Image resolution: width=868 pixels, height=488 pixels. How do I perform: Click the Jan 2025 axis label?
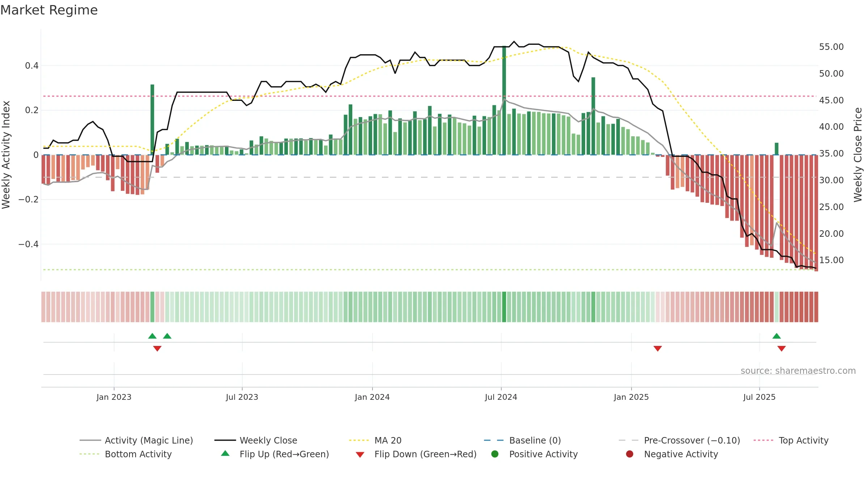[631, 397]
